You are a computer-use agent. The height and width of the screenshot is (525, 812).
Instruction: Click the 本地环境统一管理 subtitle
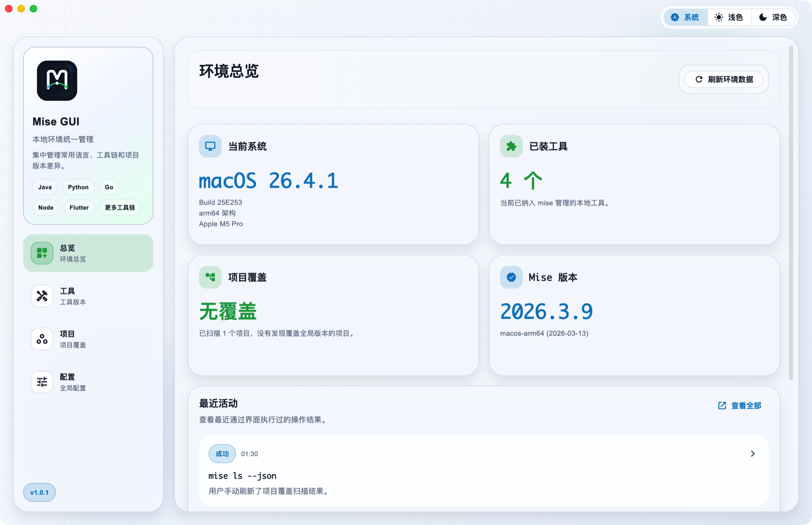coord(63,139)
